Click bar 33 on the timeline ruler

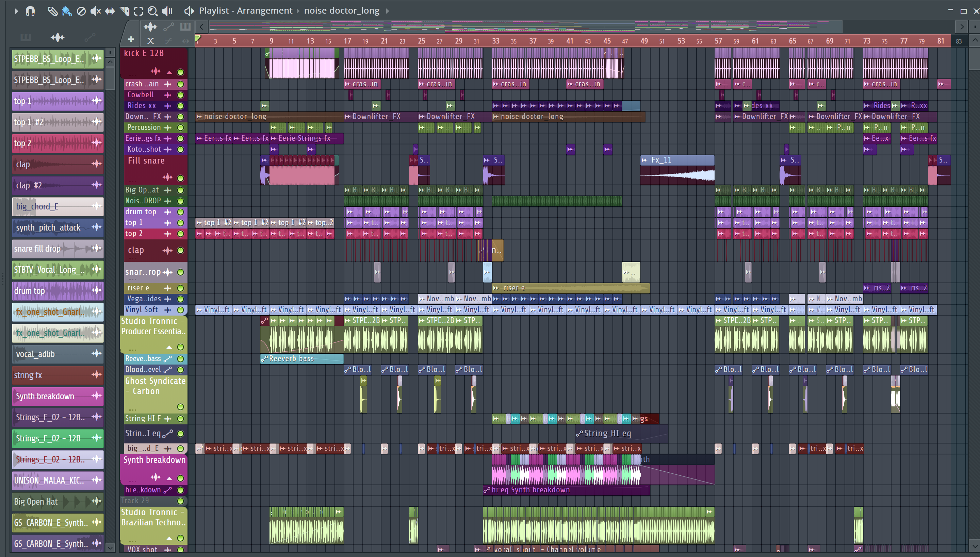pyautogui.click(x=496, y=40)
